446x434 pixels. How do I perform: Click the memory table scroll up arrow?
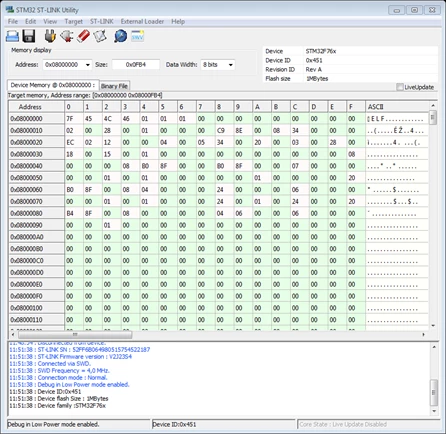[x=433, y=105]
